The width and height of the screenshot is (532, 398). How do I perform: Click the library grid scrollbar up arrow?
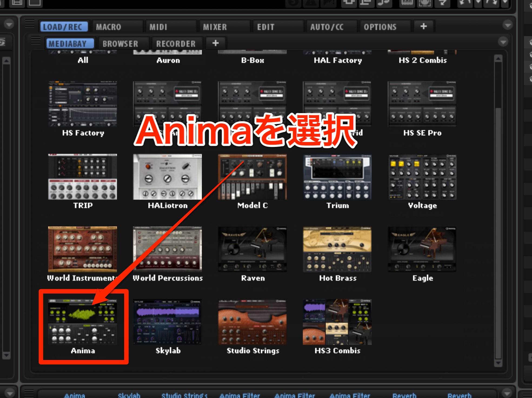click(x=498, y=58)
